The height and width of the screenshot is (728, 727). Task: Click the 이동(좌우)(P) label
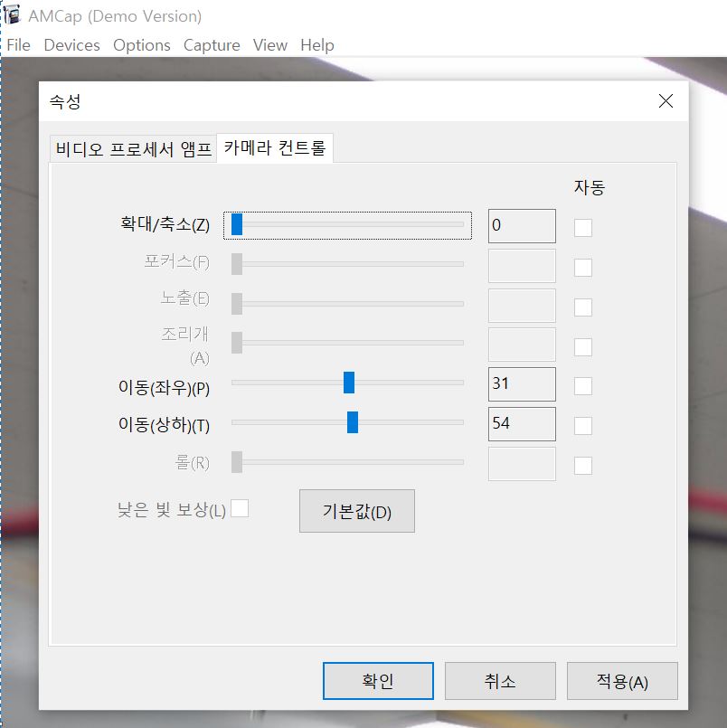(165, 387)
